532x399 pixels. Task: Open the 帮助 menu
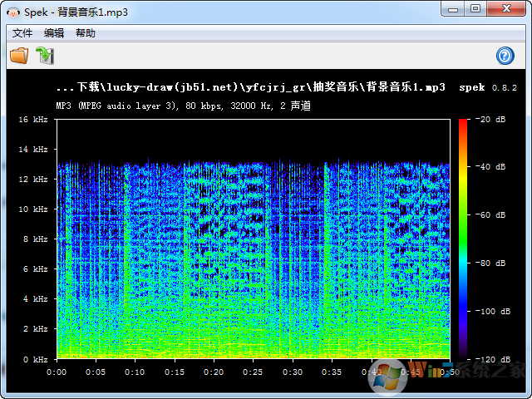click(86, 33)
